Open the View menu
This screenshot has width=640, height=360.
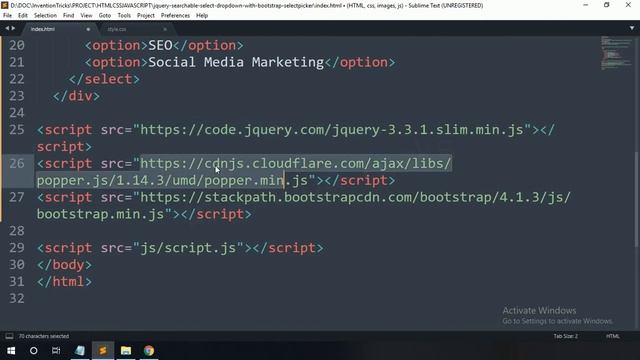pos(86,16)
